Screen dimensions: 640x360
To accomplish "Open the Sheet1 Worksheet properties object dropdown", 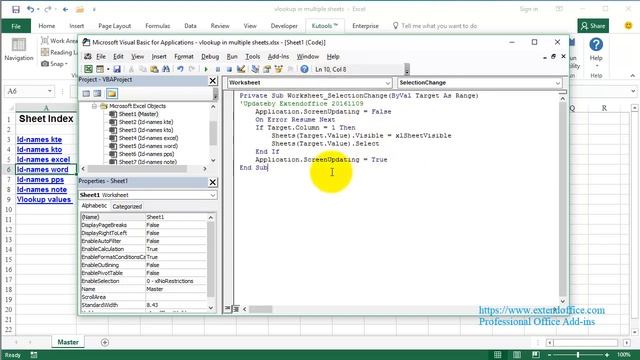I will tap(213, 195).
